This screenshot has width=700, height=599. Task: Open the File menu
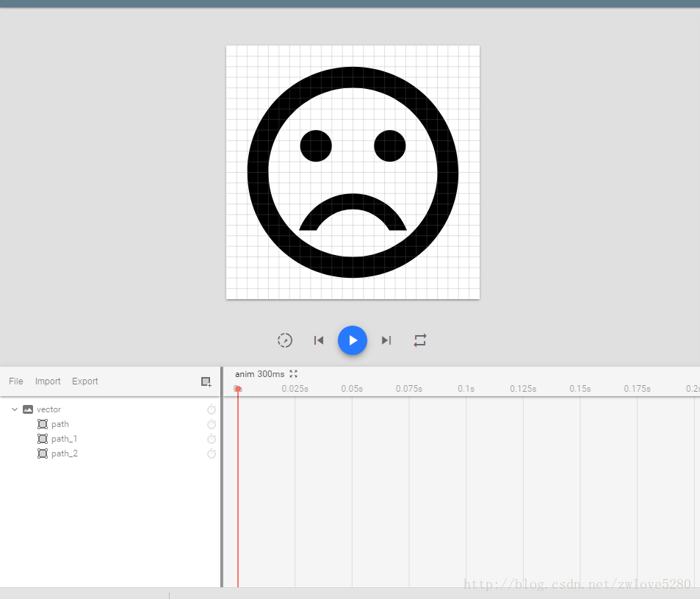click(x=16, y=381)
